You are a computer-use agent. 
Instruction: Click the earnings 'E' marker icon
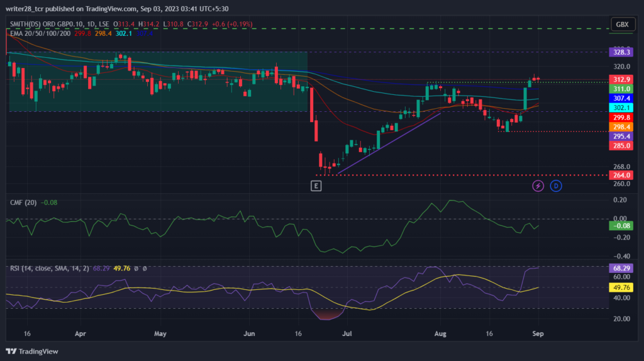(x=316, y=186)
